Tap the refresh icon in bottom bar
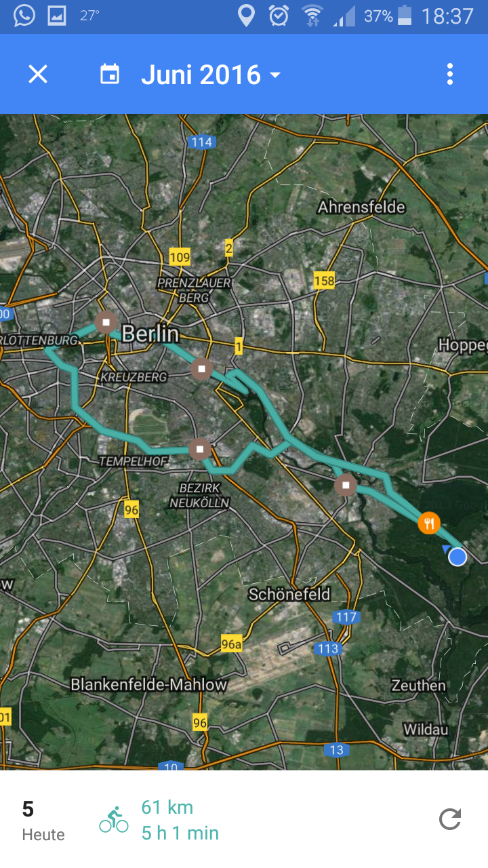The image size is (488, 868). [x=450, y=819]
